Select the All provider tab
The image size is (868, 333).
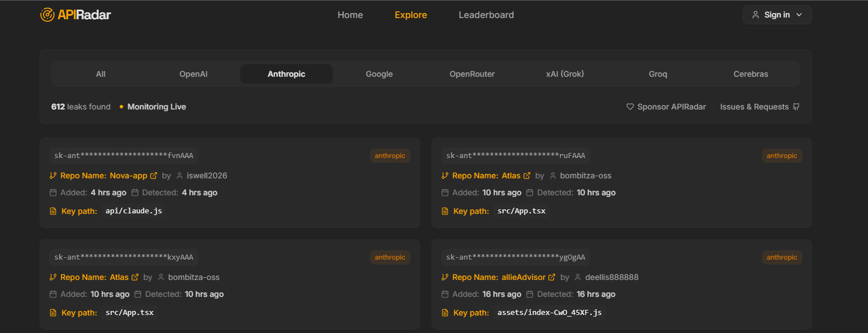[x=101, y=74]
